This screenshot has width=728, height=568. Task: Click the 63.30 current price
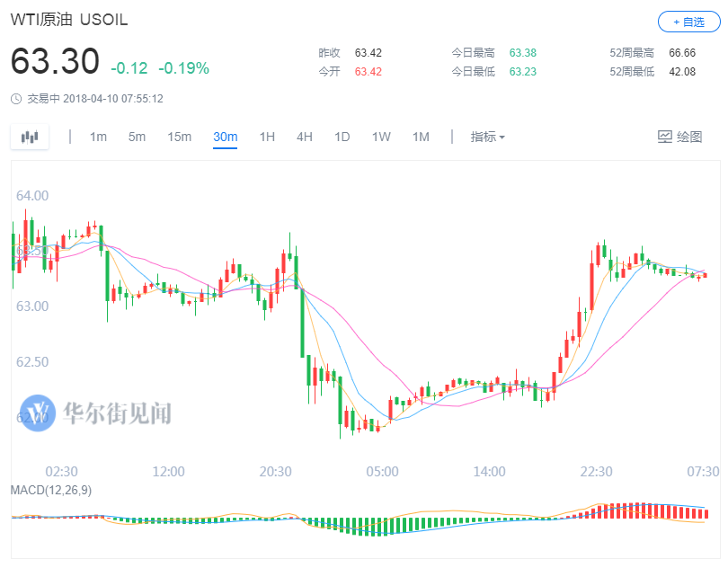point(55,62)
